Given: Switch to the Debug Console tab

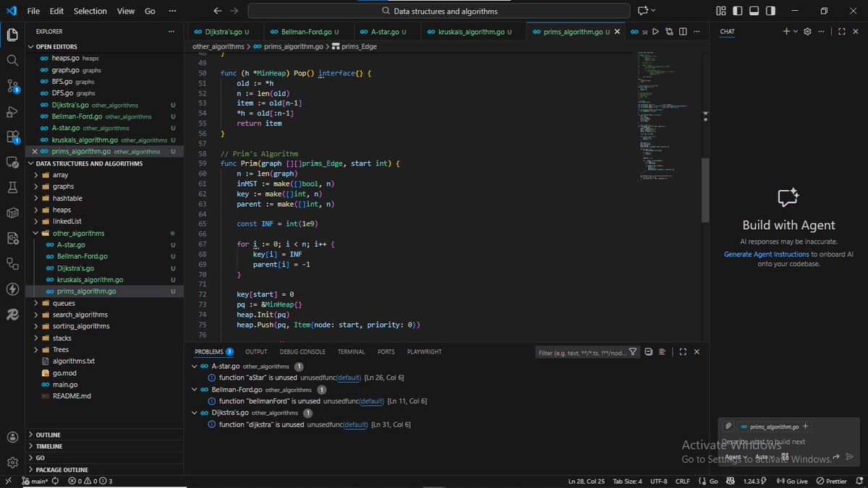Looking at the screenshot, I should (302, 352).
